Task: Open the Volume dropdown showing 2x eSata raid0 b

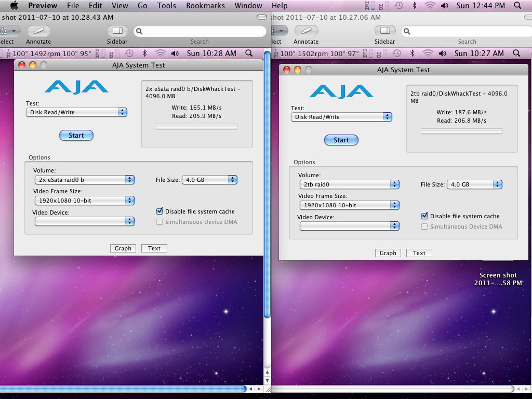Action: (x=85, y=180)
